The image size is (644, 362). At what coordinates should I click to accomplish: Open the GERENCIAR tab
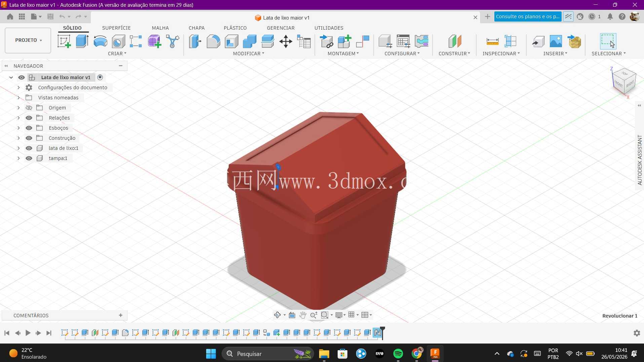click(280, 28)
